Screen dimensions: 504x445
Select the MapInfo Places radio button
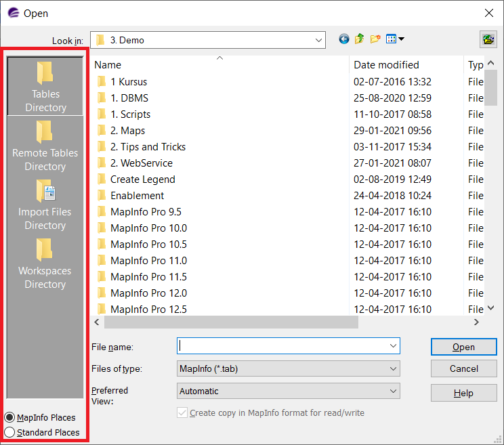point(9,417)
